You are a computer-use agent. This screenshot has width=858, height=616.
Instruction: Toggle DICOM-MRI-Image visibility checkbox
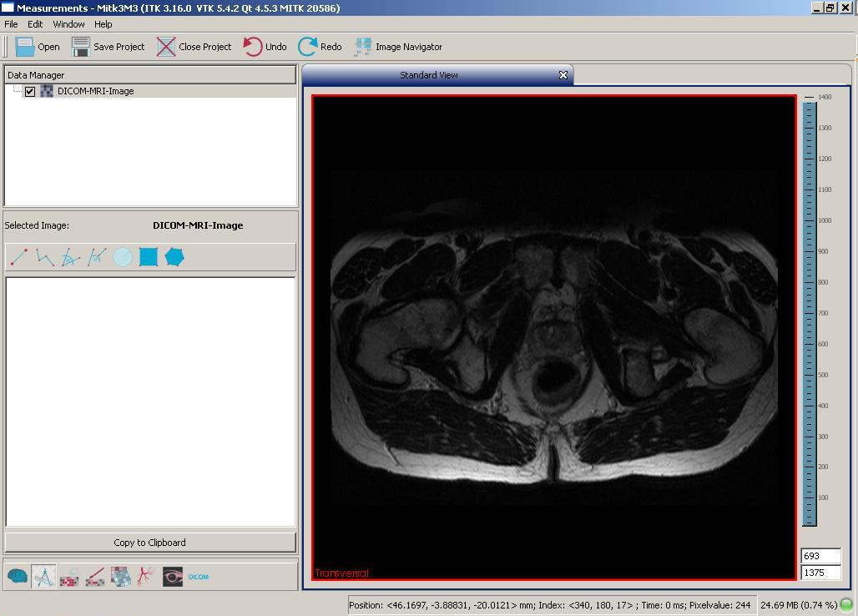point(30,92)
